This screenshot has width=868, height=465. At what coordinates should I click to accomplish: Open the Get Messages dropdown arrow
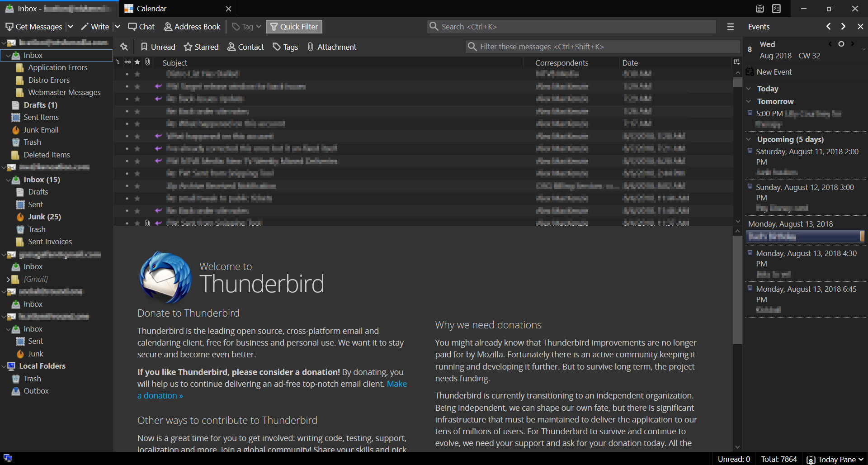[x=70, y=27]
